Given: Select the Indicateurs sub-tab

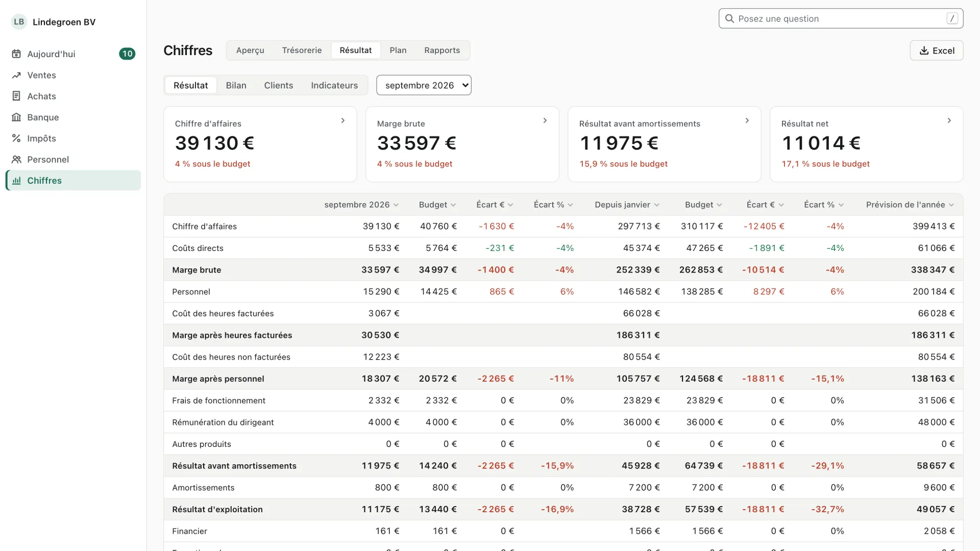Looking at the screenshot, I should (x=334, y=85).
